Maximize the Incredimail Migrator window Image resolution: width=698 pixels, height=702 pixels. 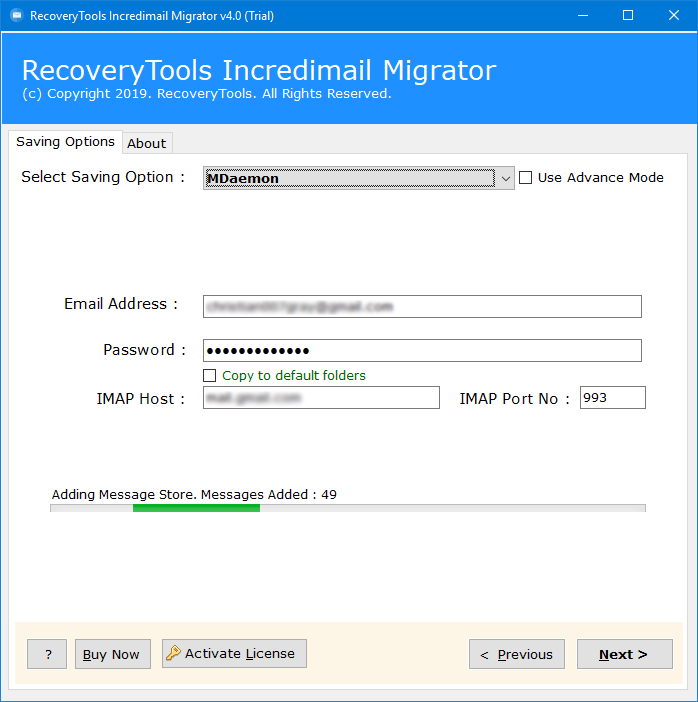628,16
